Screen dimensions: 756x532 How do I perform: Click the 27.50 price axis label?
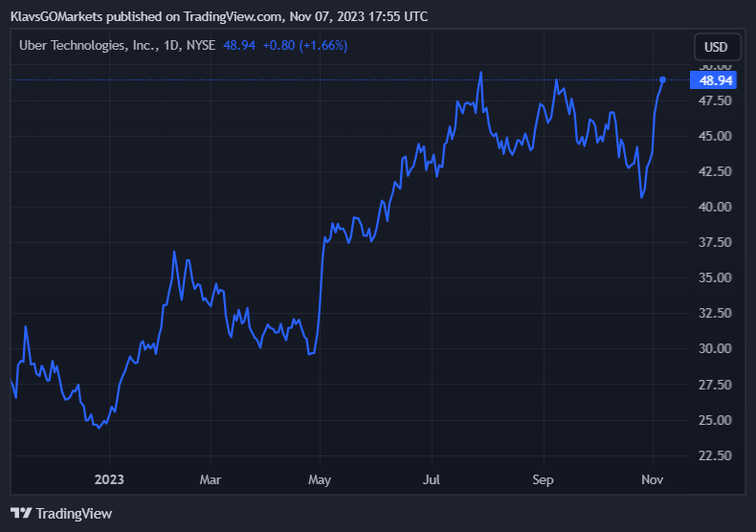pos(715,385)
